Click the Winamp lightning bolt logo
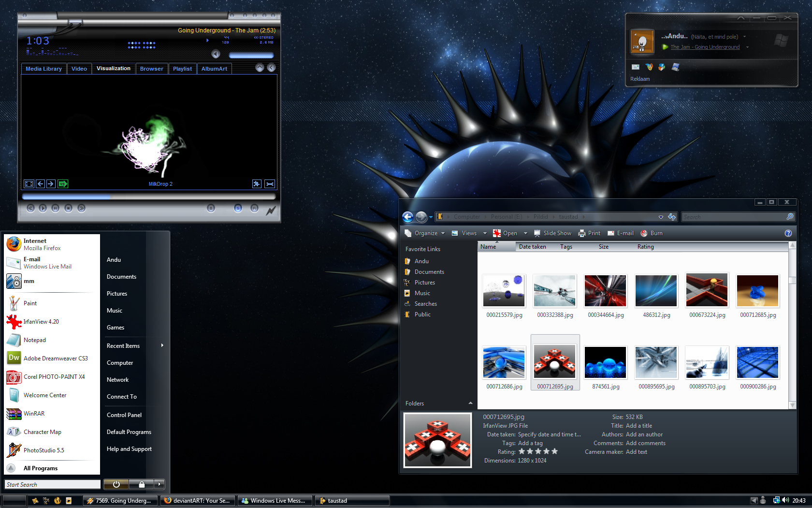Viewport: 812px width, 508px height. (x=271, y=210)
